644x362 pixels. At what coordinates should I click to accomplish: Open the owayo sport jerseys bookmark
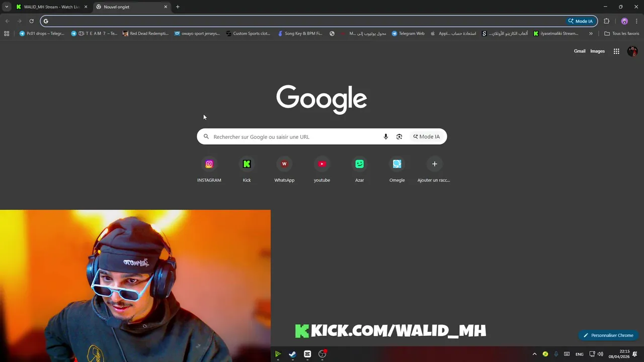197,34
